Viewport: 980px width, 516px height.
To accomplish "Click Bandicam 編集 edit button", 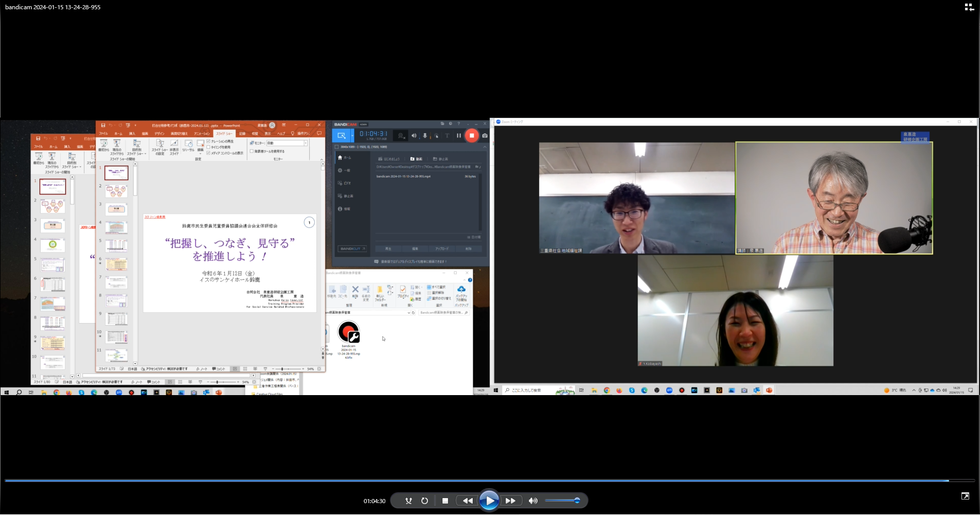I will (x=415, y=249).
